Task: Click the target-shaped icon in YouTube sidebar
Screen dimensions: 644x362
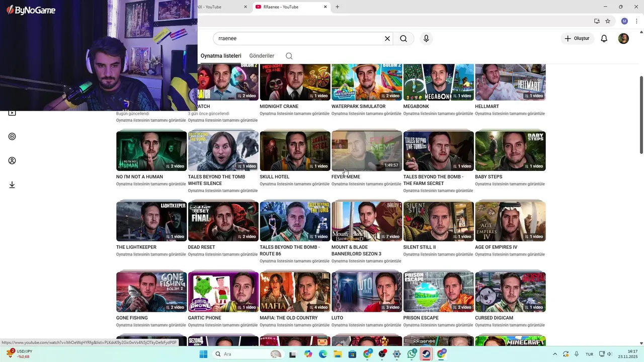Action: click(12, 136)
